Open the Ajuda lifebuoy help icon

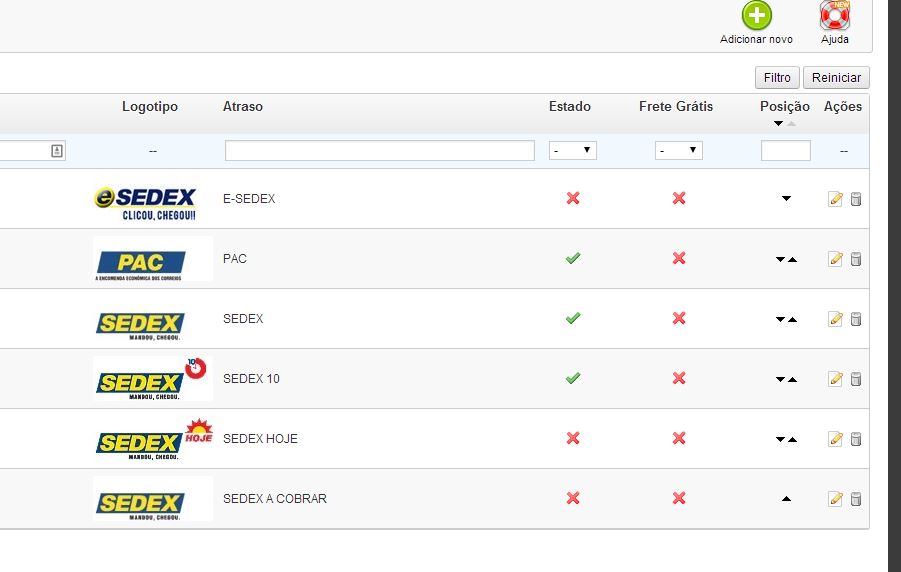834,16
